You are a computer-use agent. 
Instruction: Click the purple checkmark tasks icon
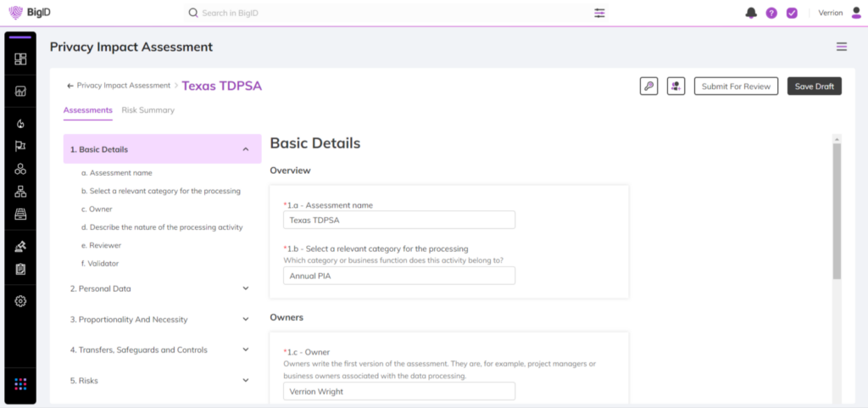tap(792, 13)
